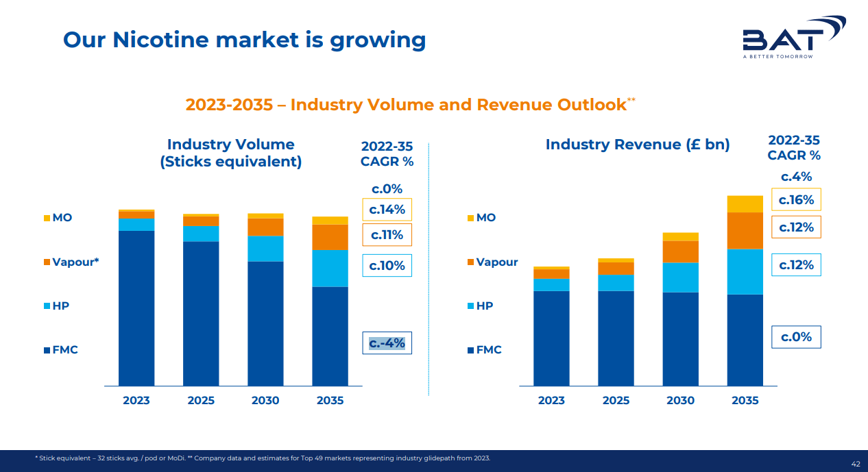Viewport: 868px width, 472px height.
Task: Toggle the c.0% CAGR box on revenue chart
Action: point(796,336)
